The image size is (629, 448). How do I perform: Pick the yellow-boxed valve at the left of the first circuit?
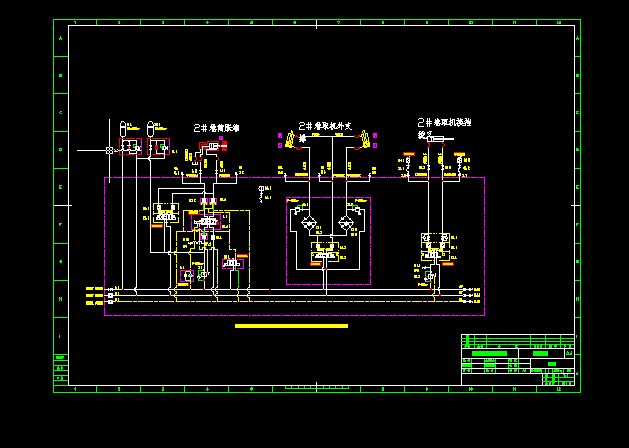(166, 213)
